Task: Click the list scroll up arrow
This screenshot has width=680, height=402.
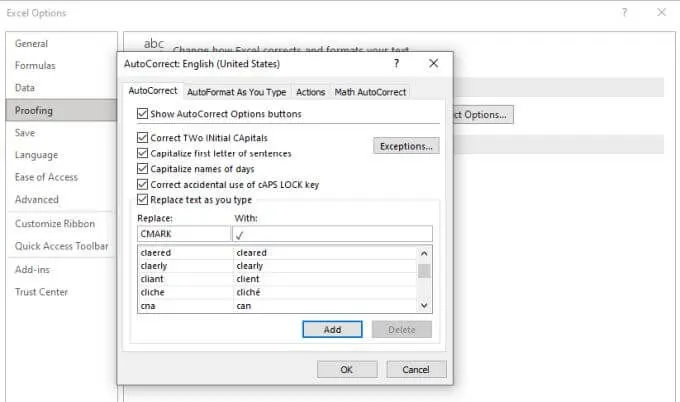Action: (424, 253)
